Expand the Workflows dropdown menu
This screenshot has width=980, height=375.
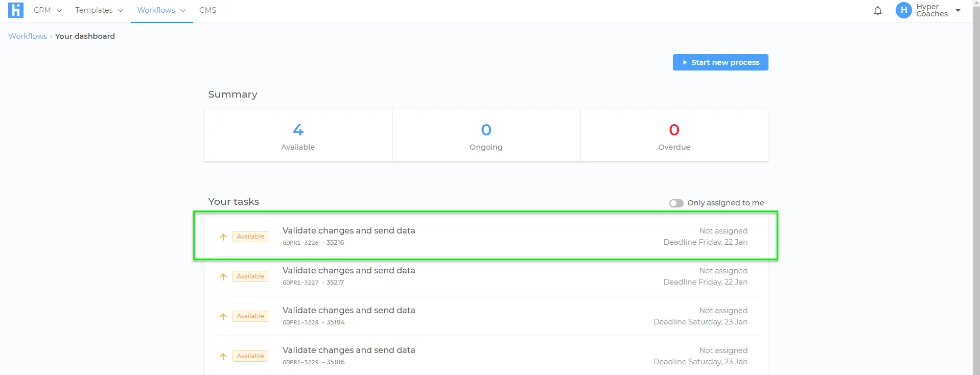tap(161, 10)
